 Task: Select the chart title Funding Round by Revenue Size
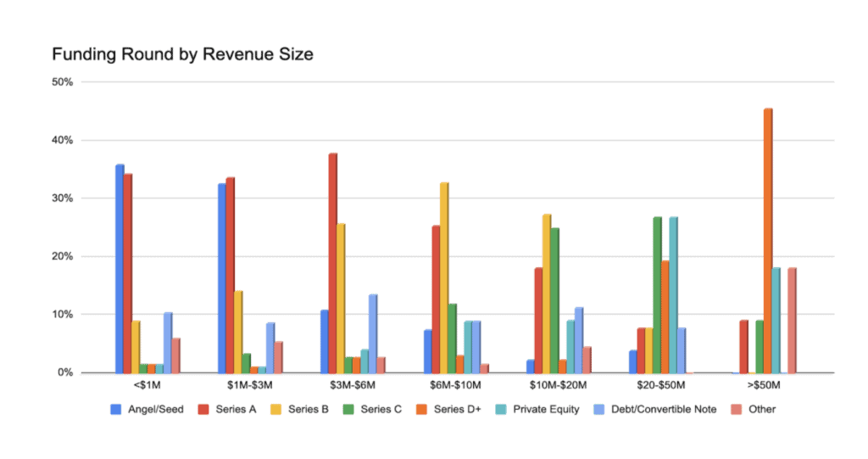pos(183,54)
